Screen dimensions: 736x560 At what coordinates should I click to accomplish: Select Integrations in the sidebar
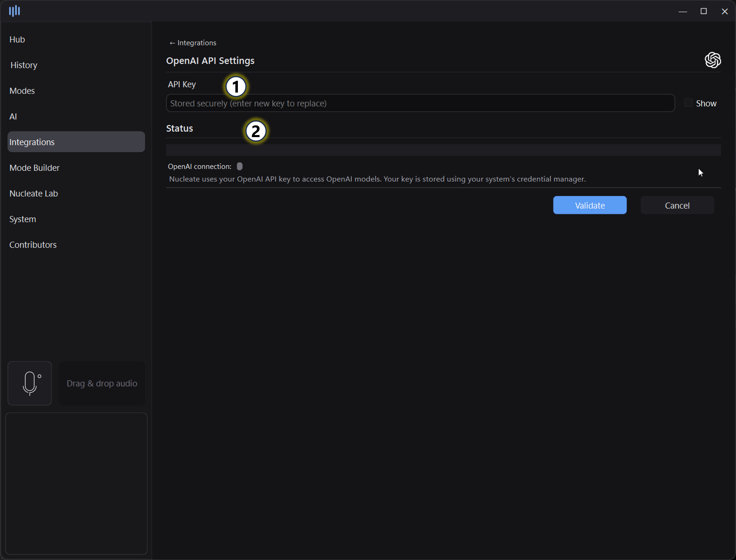click(x=76, y=142)
